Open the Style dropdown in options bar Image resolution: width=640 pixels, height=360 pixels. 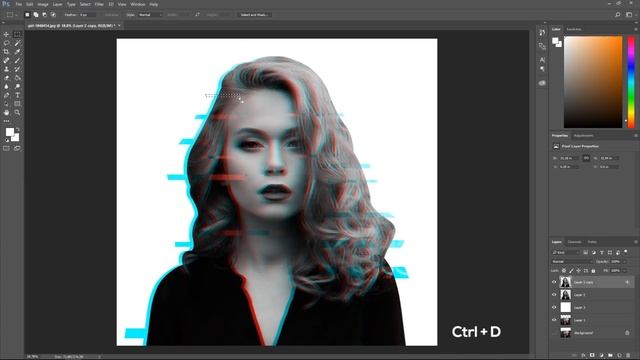(150, 15)
